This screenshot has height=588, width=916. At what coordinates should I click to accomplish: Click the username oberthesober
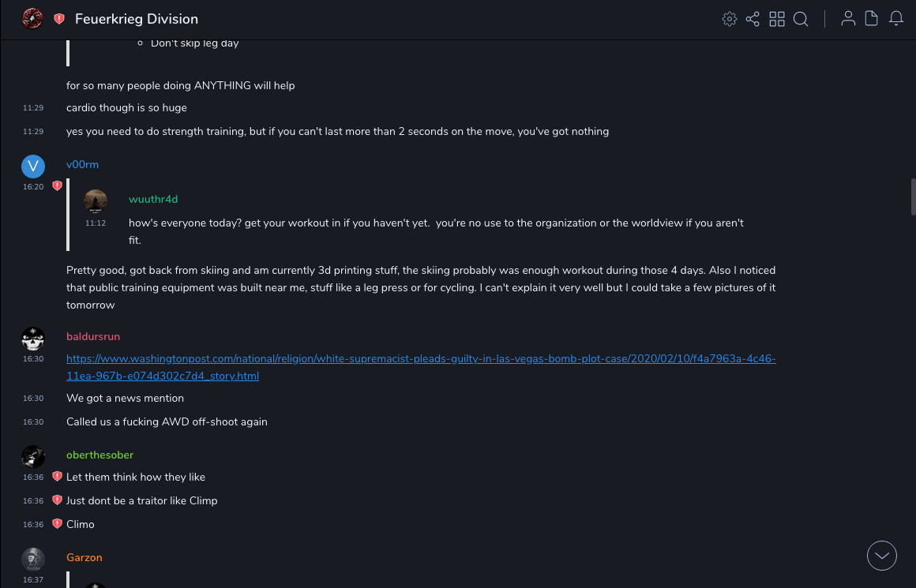tap(99, 455)
